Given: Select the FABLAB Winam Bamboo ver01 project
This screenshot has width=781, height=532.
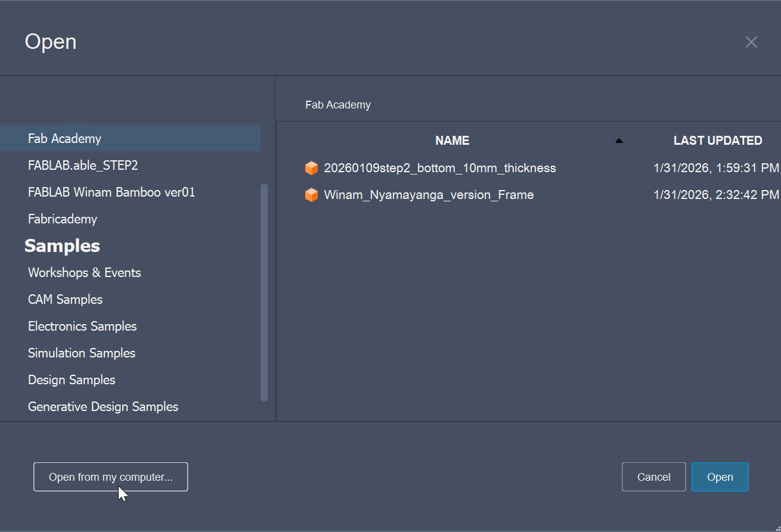Looking at the screenshot, I should tap(111, 192).
